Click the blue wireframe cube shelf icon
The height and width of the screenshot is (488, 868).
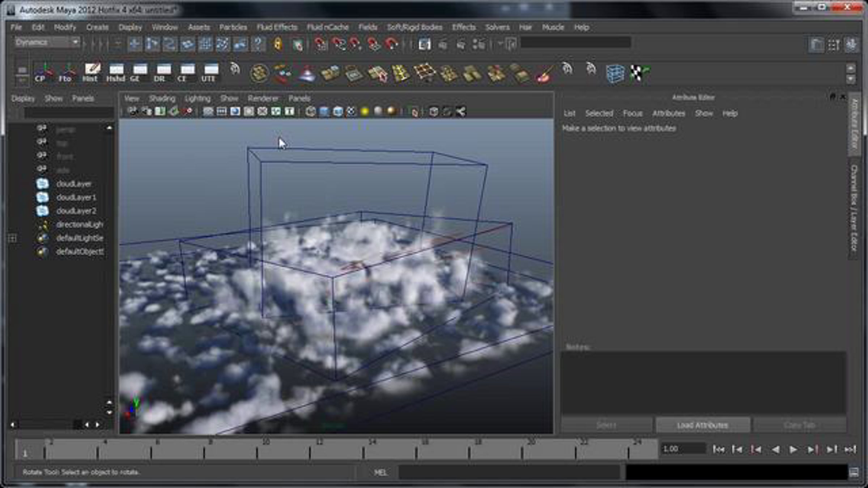[615, 73]
